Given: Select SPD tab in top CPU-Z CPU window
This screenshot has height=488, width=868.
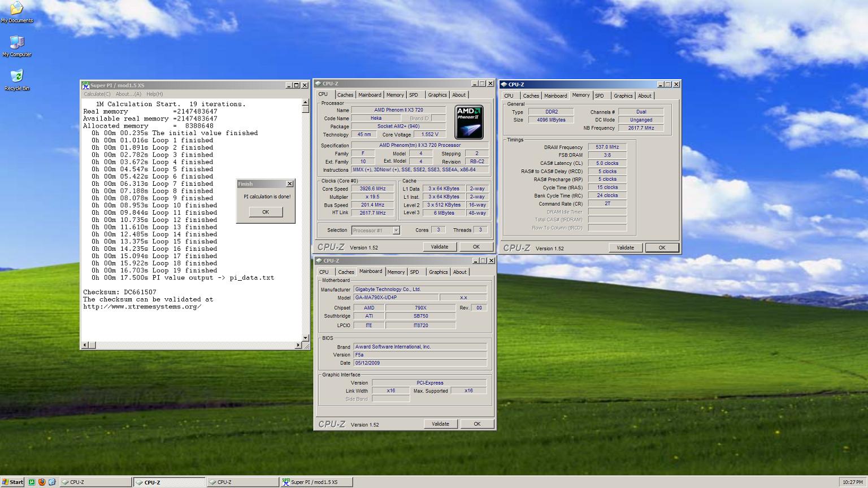Looking at the screenshot, I should pos(414,95).
